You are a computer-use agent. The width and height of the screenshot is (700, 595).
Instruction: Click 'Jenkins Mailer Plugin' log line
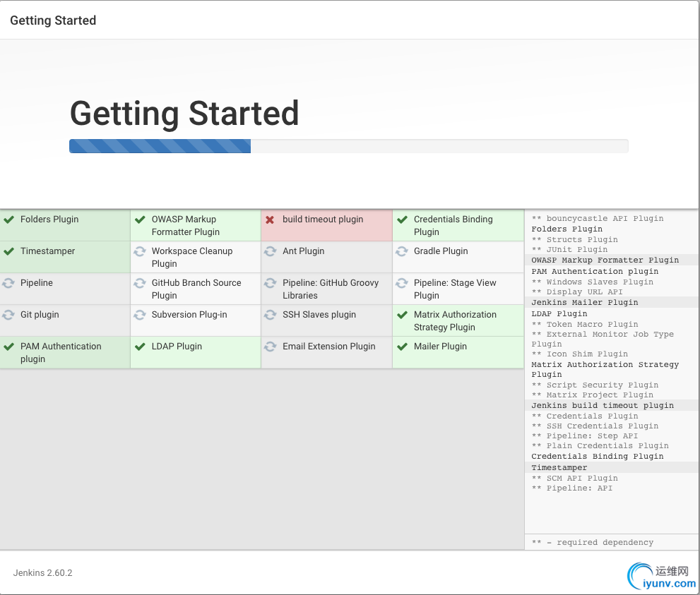584,302
